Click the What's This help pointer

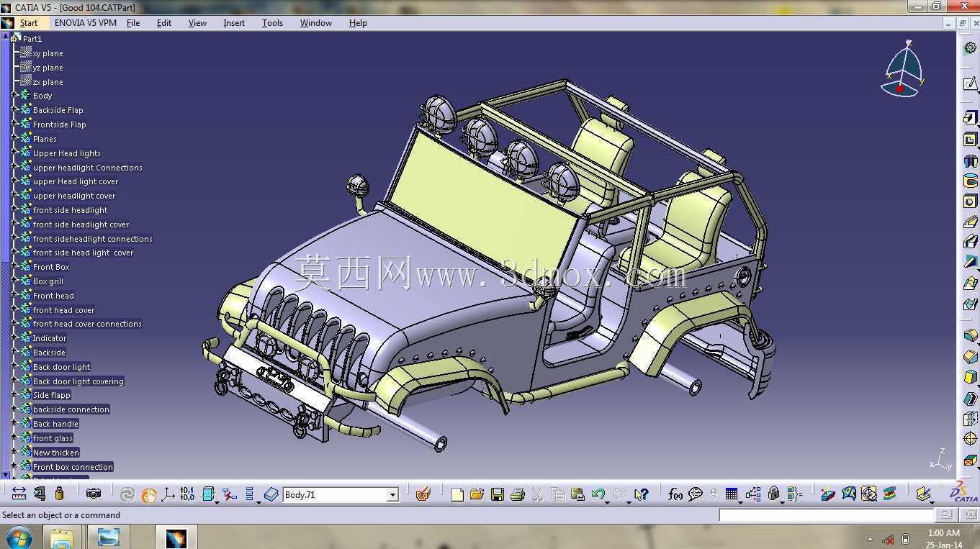click(x=641, y=494)
